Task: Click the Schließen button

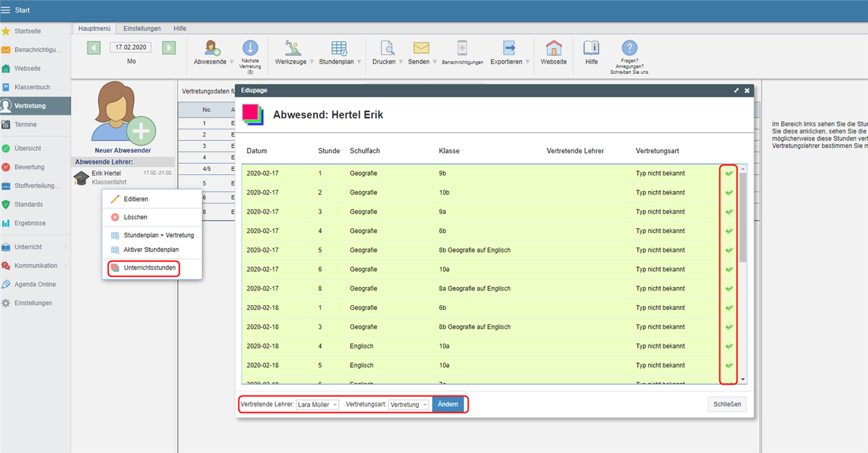Action: [x=727, y=405]
